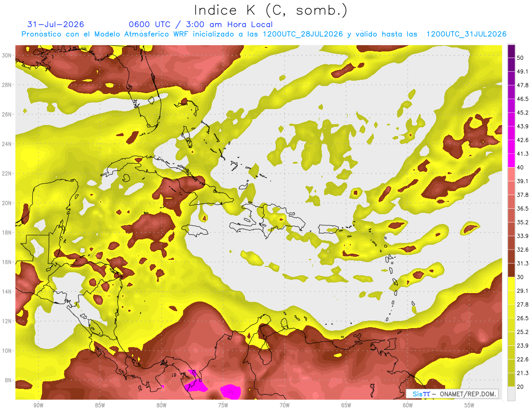The height and width of the screenshot is (411, 532).
Task: Click legend value "23.9"
Action: coord(523,345)
